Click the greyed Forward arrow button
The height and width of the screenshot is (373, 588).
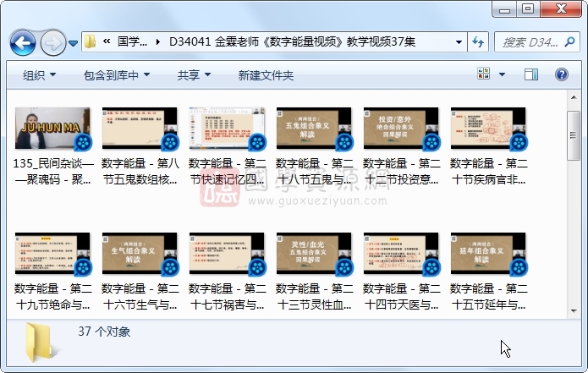52,43
